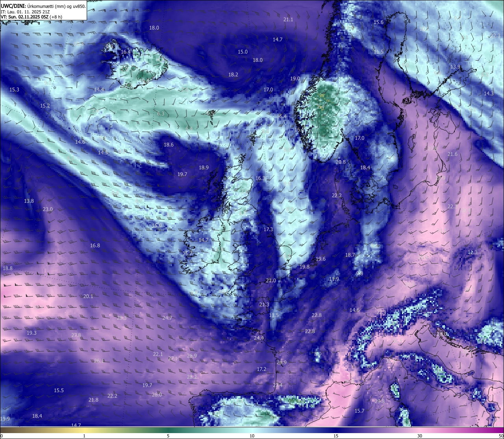Click the 13.8 value label
Screen dimensions: 504x439
[29, 201]
